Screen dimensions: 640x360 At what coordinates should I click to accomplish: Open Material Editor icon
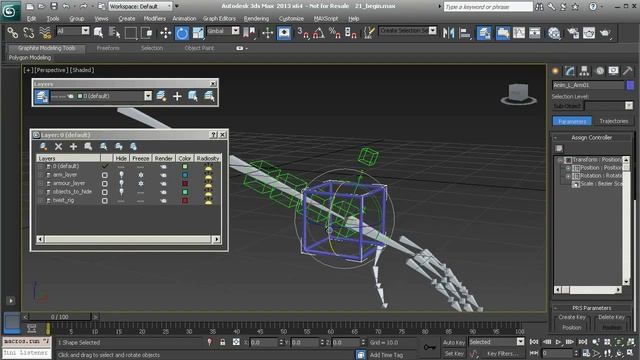click(x=554, y=33)
